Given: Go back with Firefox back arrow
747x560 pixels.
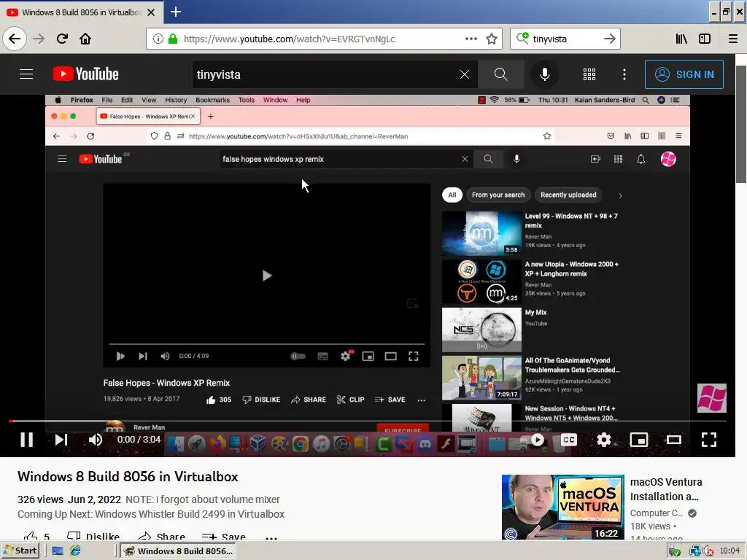Looking at the screenshot, I should click(15, 39).
